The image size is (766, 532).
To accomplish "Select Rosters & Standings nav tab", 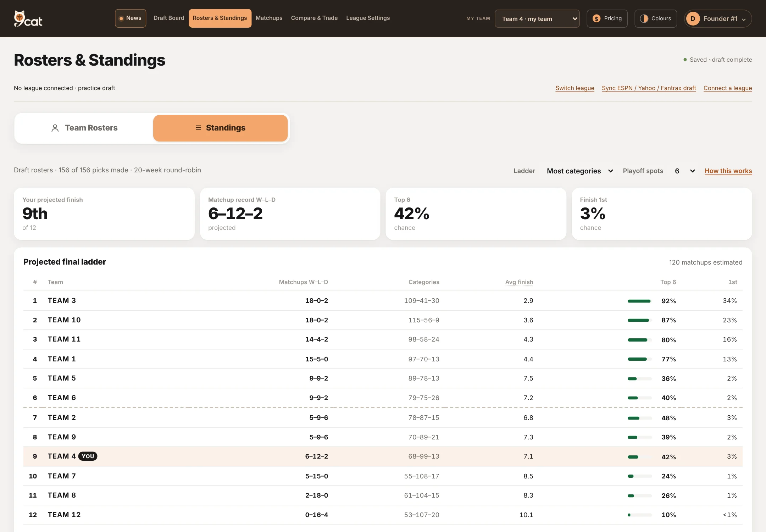I will [x=220, y=18].
